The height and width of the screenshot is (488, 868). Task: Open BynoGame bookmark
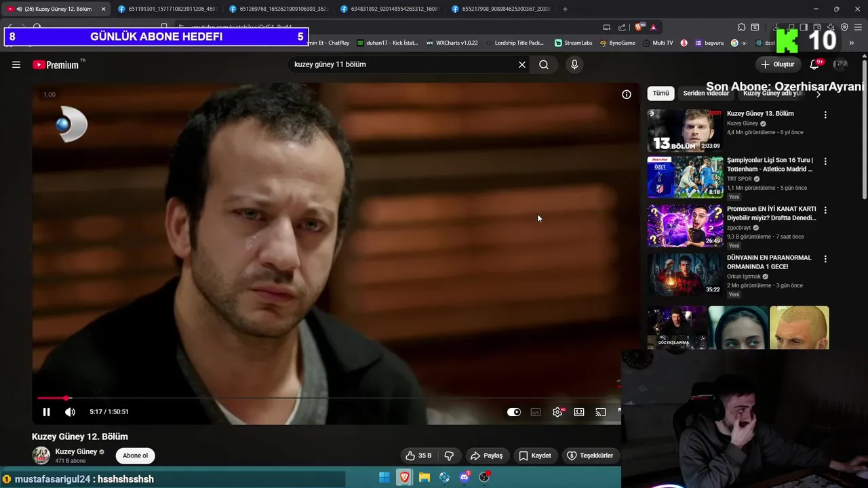(x=618, y=43)
